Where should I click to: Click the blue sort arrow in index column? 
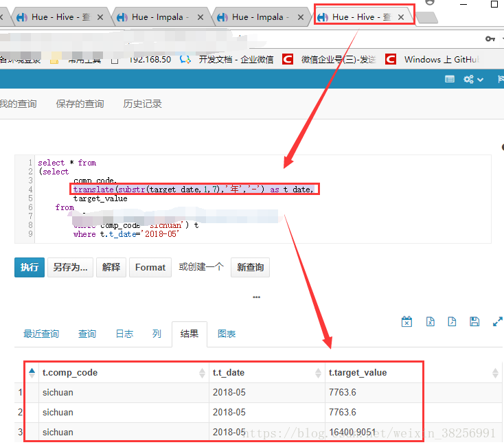(x=32, y=373)
